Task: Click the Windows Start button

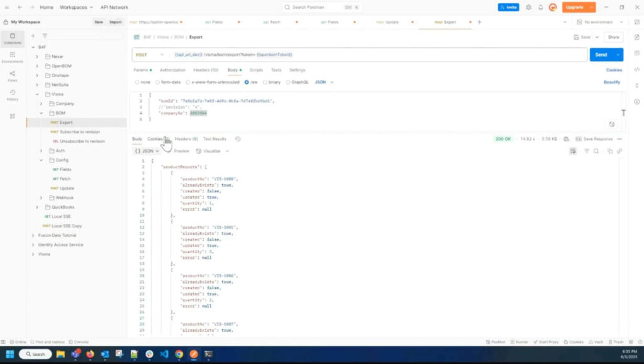Action: pyautogui.click(x=10, y=354)
